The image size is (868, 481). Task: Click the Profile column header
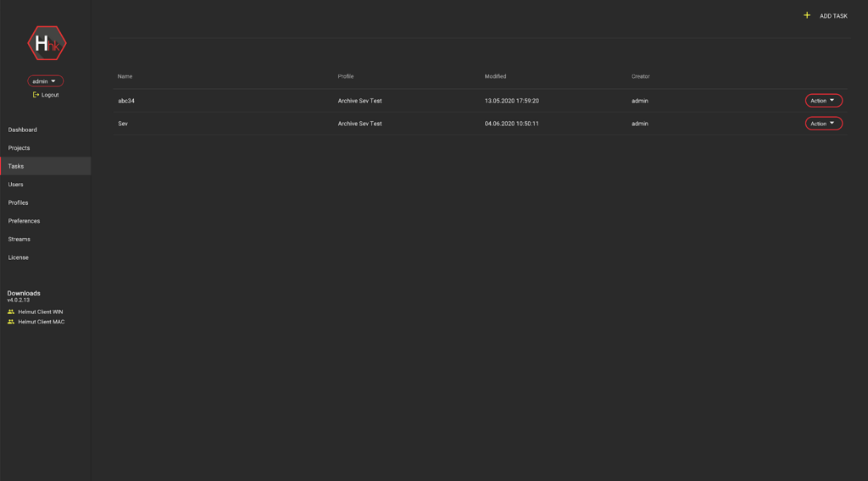tap(346, 76)
